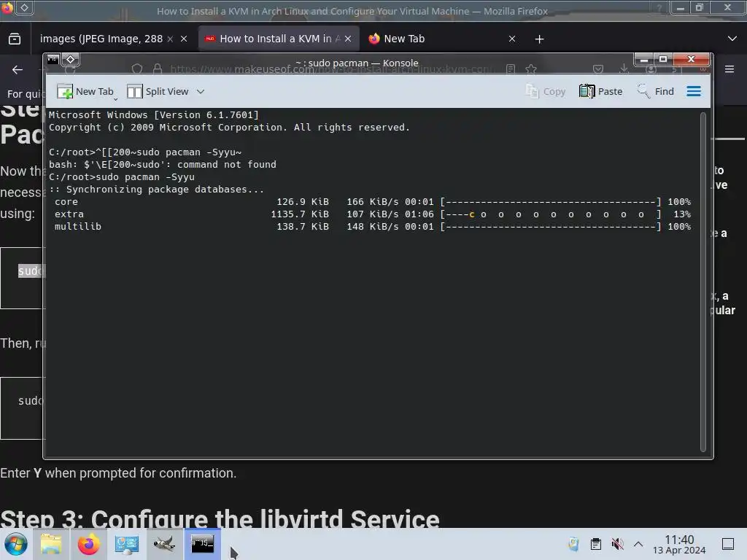Image resolution: width=747 pixels, height=560 pixels.
Task: Click the Firefox window menu icon
Action: click(x=7, y=7)
